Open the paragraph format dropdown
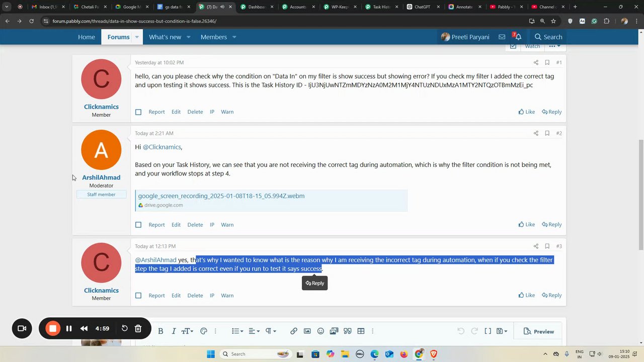644x362 pixels. 271,331
